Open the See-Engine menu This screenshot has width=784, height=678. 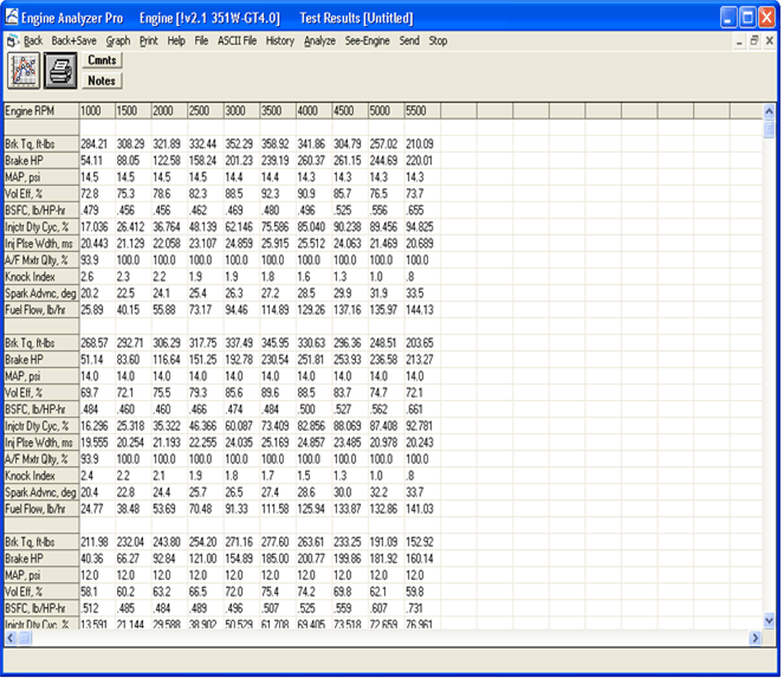click(367, 41)
